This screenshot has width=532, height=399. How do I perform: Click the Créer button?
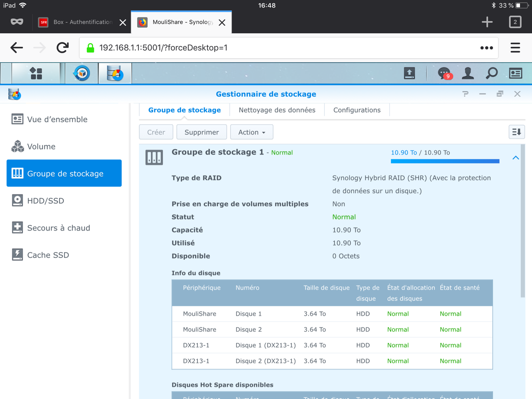point(156,132)
